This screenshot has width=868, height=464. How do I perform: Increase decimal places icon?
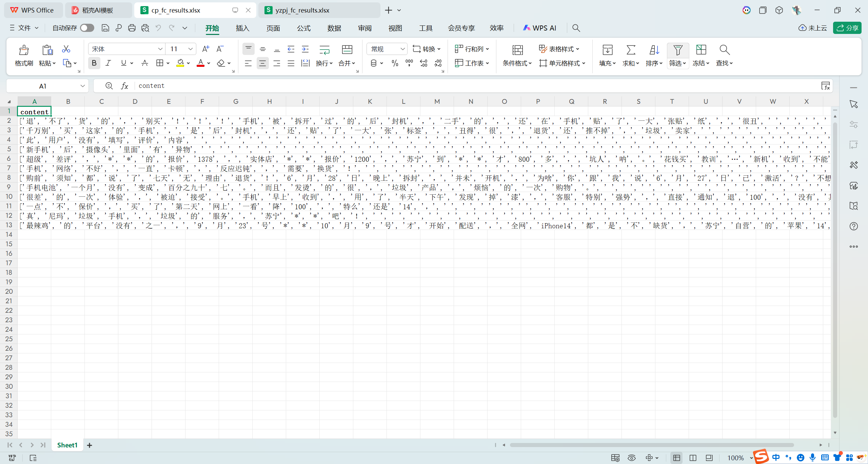[x=423, y=63]
